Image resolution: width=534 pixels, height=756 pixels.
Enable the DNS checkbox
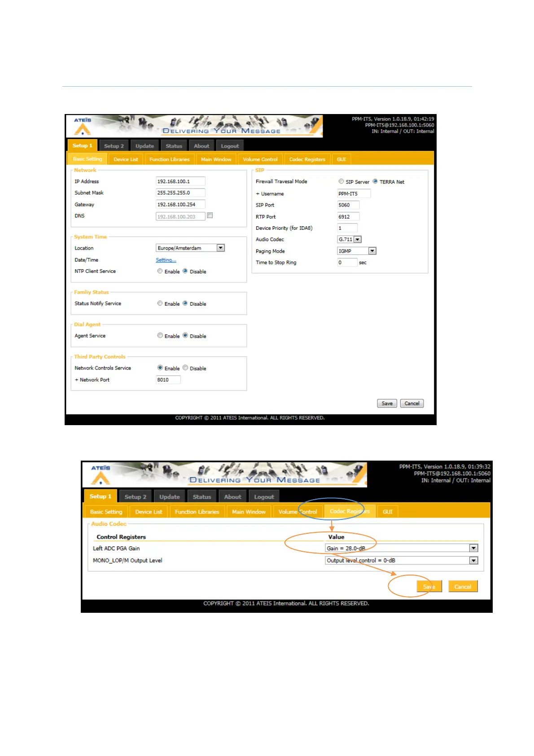click(x=210, y=215)
